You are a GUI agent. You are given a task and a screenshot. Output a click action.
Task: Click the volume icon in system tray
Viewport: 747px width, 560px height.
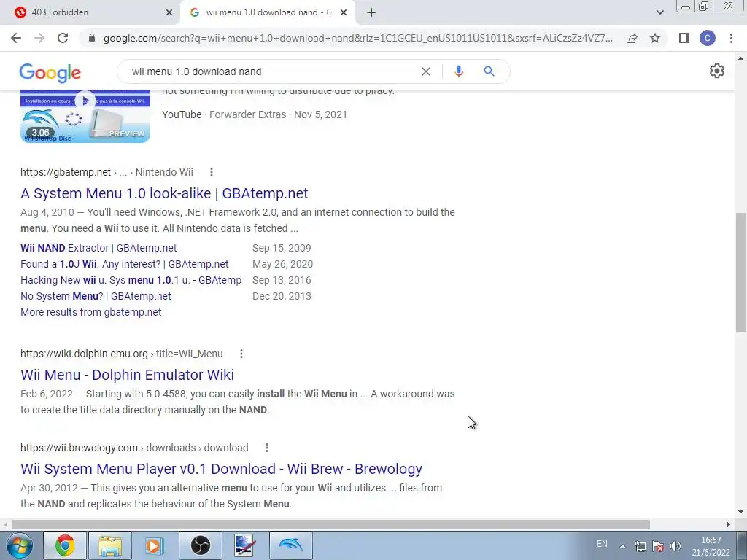point(675,546)
